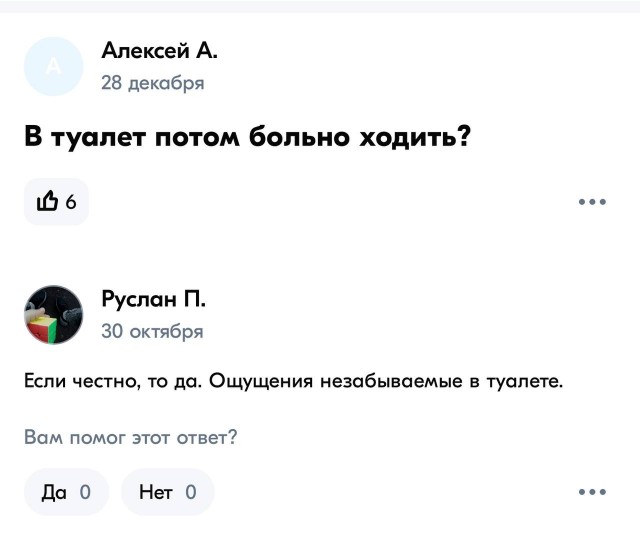Open Алексей А.'s round avatar
The width and height of the screenshot is (640, 542).
pos(53,66)
